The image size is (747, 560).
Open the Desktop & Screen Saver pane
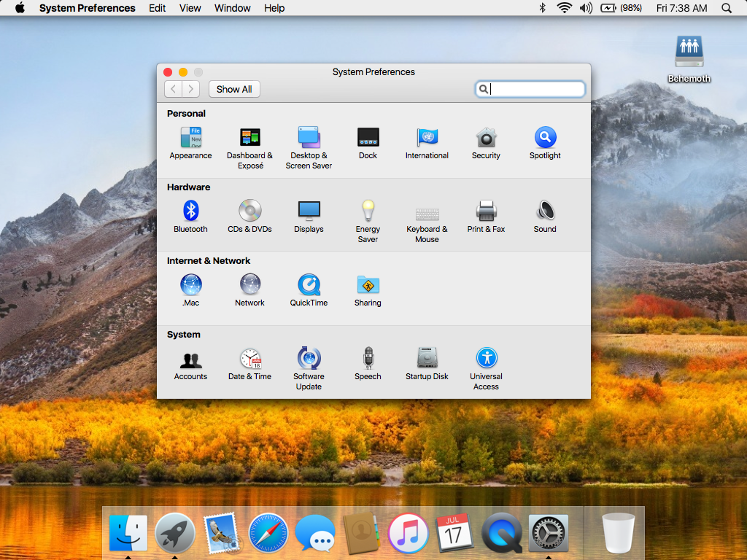[309, 138]
